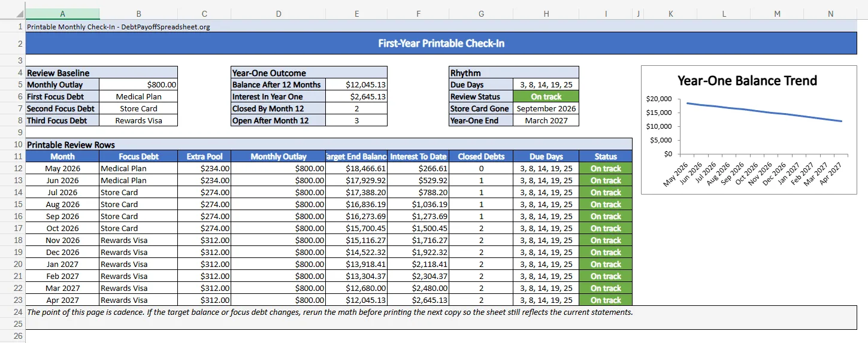Select the Open After Month 12 value 3

[x=357, y=120]
